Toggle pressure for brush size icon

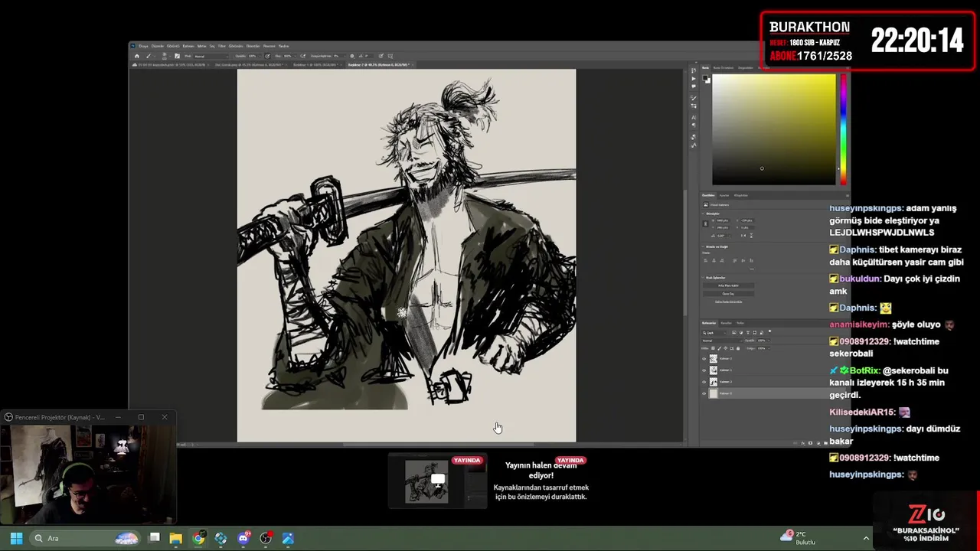pyautogui.click(x=381, y=56)
